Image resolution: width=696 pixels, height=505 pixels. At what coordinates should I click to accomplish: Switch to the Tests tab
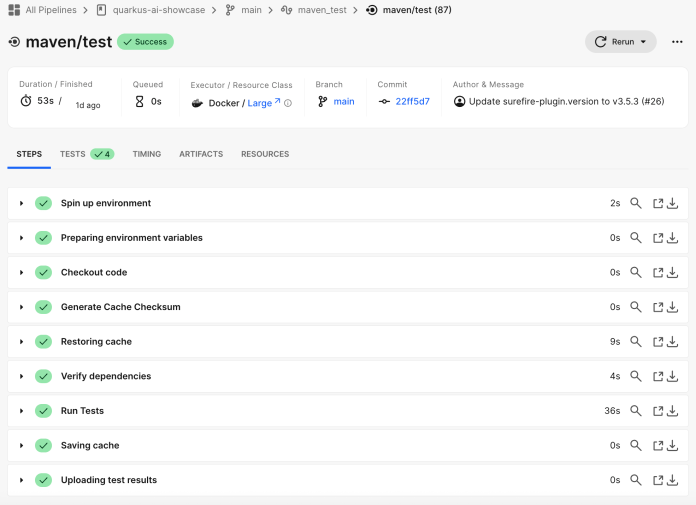click(x=86, y=154)
